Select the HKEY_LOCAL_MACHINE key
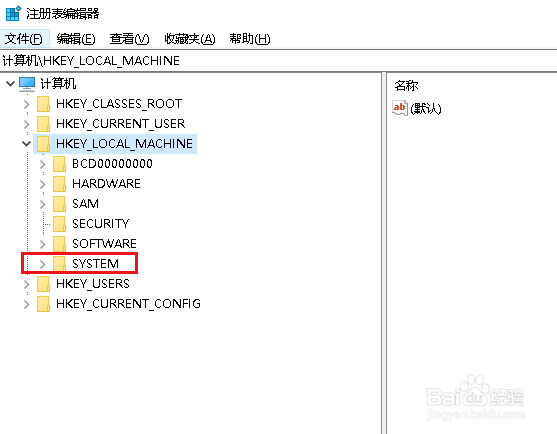The height and width of the screenshot is (434, 557). [x=124, y=144]
